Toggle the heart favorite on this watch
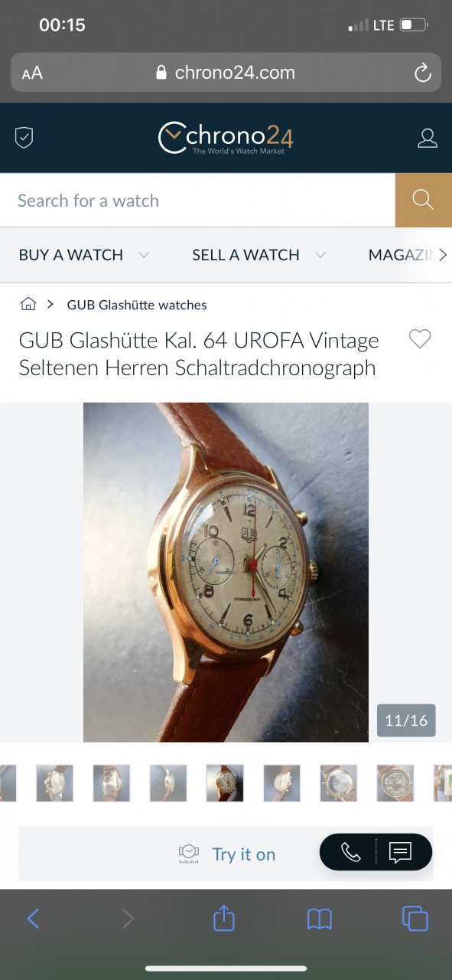The height and width of the screenshot is (980, 452). pyautogui.click(x=420, y=338)
